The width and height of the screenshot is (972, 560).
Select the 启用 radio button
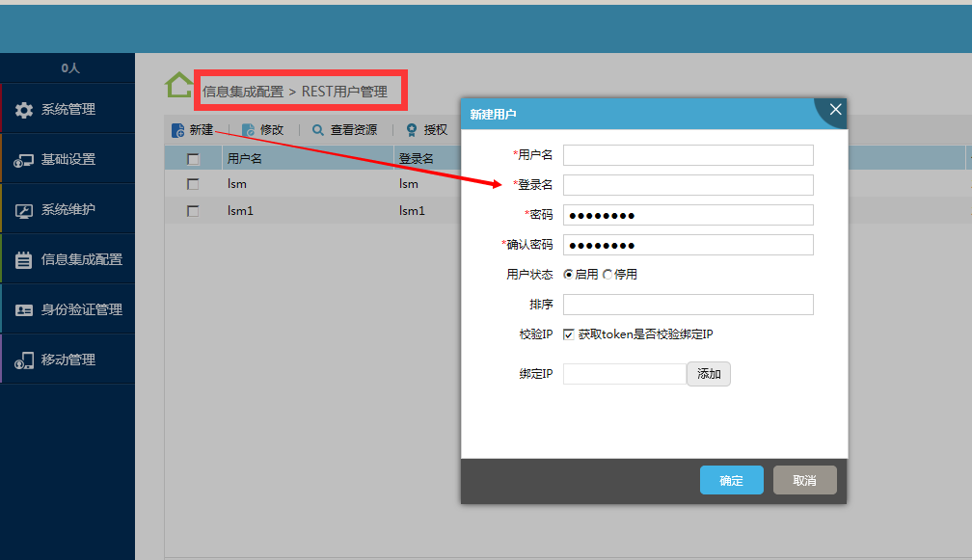coord(568,275)
